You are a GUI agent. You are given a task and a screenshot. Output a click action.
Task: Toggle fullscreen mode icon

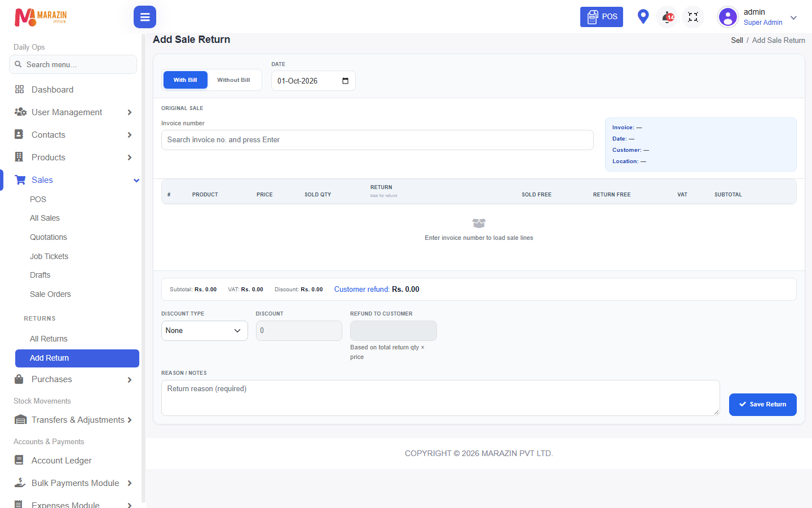tap(693, 17)
